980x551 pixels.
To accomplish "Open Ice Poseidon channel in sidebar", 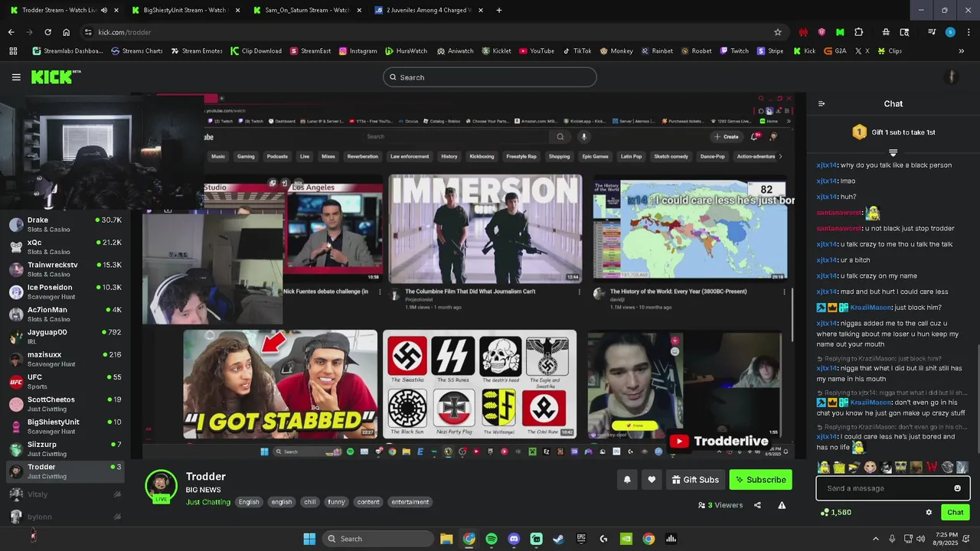I will [x=65, y=292].
